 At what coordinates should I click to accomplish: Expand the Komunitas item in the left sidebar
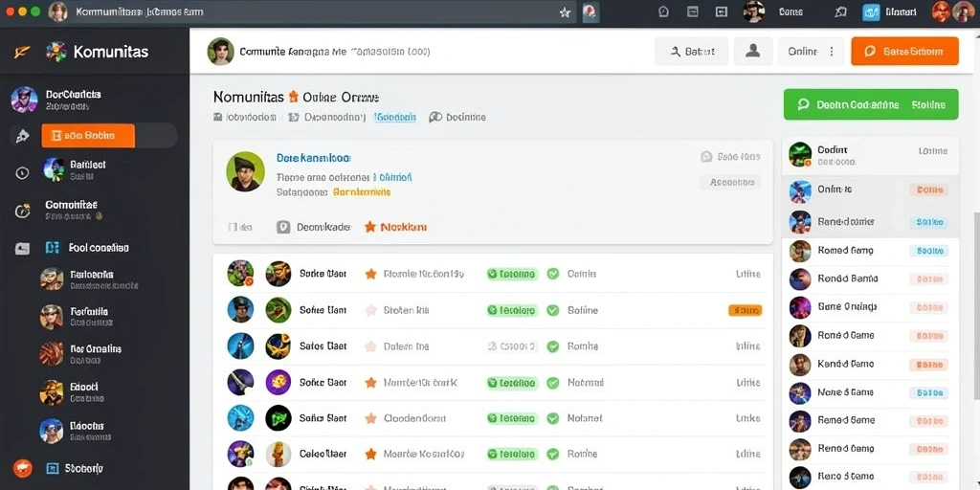pyautogui.click(x=72, y=210)
